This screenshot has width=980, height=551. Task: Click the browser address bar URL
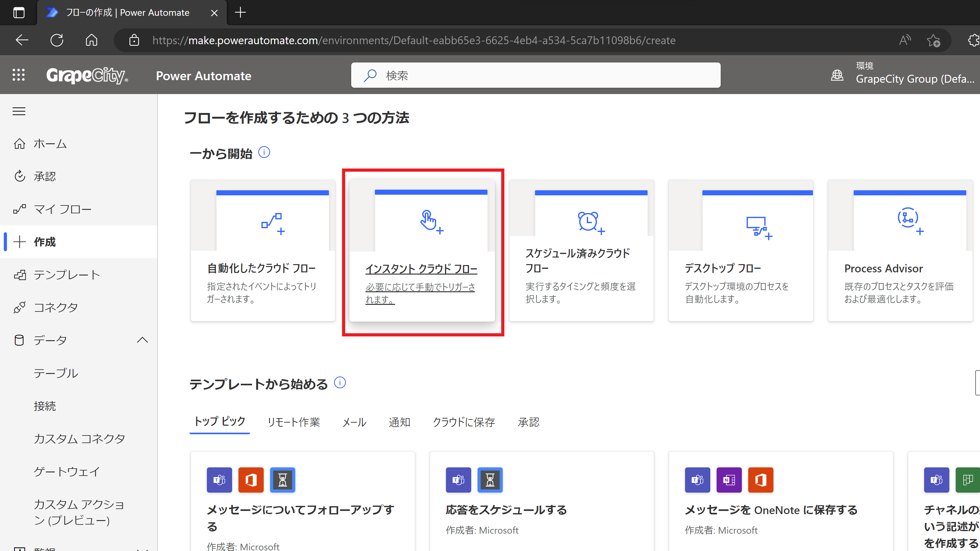click(x=414, y=40)
